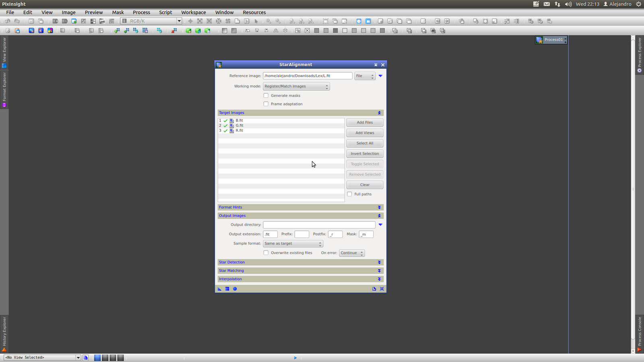Enable Overwrite existing files checkbox
The height and width of the screenshot is (362, 644).
(266, 253)
